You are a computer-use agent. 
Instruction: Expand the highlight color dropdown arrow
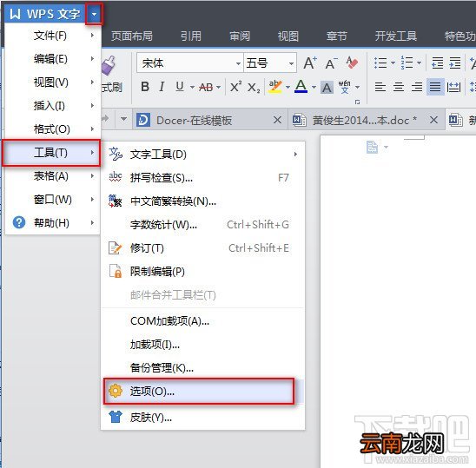[288, 88]
